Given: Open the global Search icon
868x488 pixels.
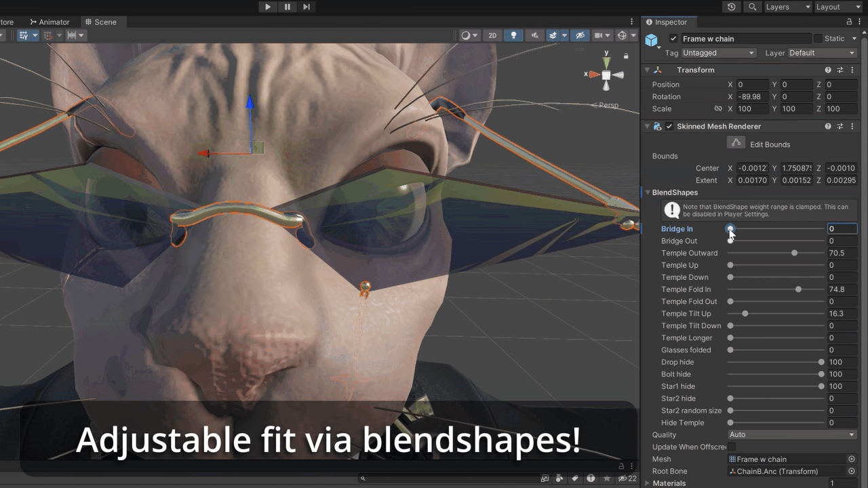Looking at the screenshot, I should [x=753, y=7].
